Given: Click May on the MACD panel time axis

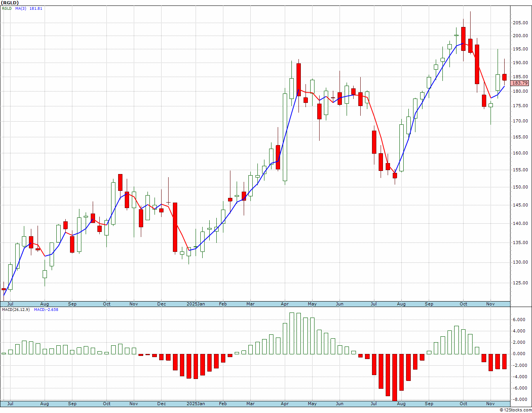Looking at the screenshot, I should 312,404.
